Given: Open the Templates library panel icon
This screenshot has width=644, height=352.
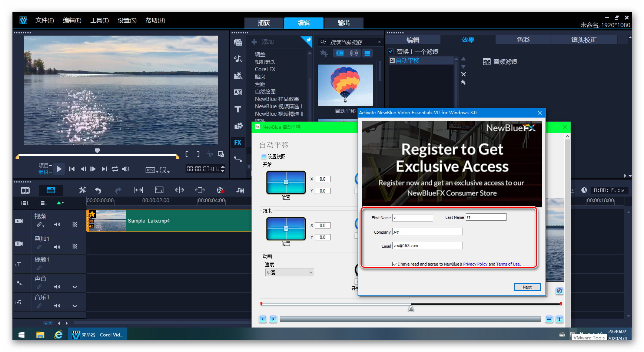Looking at the screenshot, I should click(238, 76).
